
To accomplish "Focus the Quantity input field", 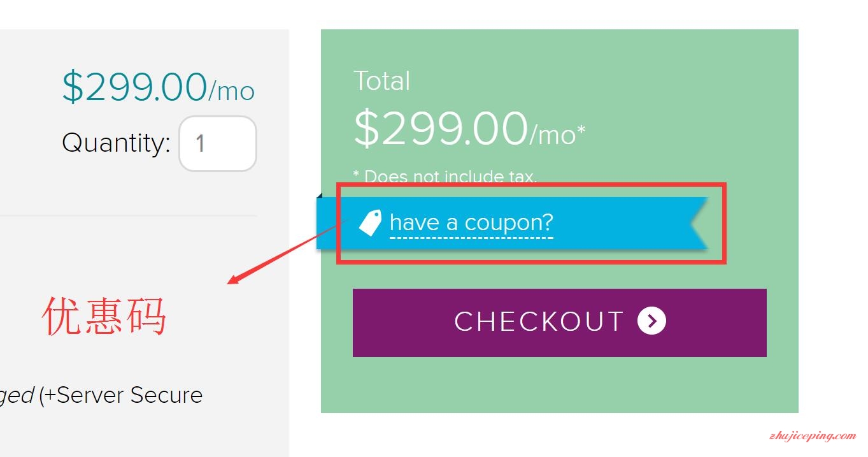I will tap(218, 143).
